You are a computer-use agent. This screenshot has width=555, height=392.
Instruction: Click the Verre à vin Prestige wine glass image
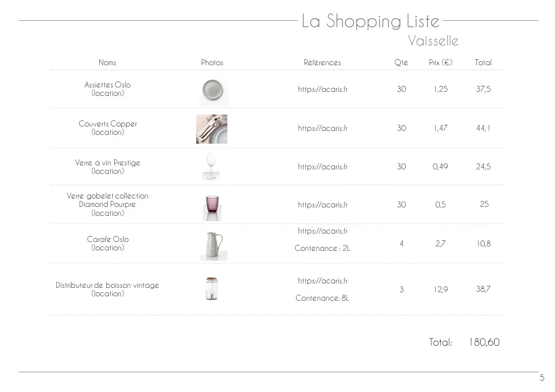pos(211,166)
